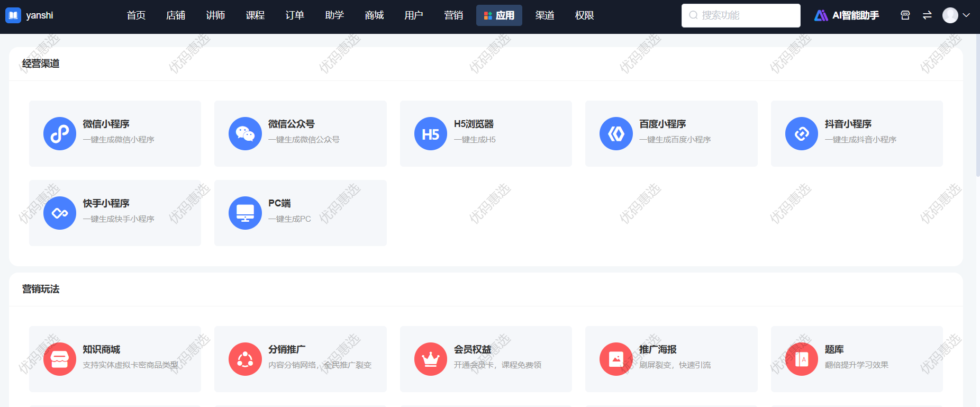Click the distribution promotion (分销推广) icon
Viewport: 980px width, 407px height.
pos(245,359)
